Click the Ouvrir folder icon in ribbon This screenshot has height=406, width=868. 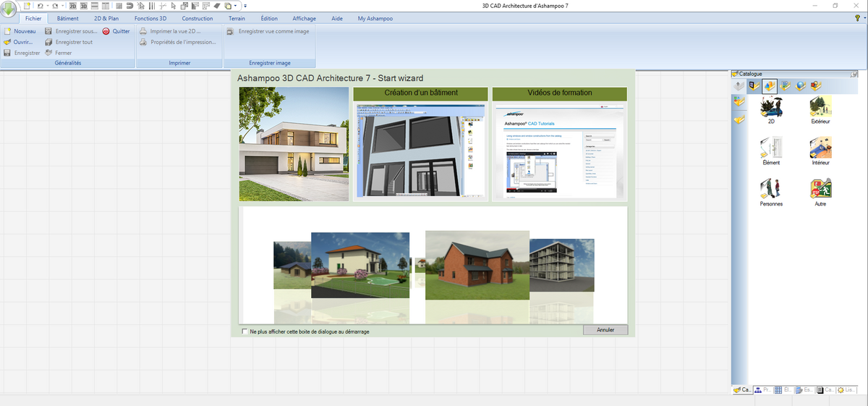pos(7,42)
